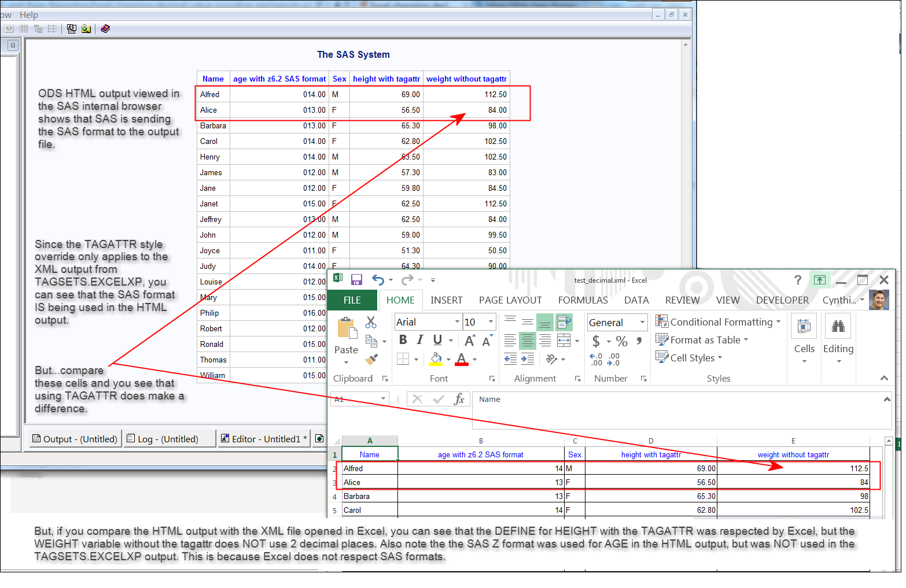Open the Cells group button
The image size is (906, 588).
coord(804,340)
